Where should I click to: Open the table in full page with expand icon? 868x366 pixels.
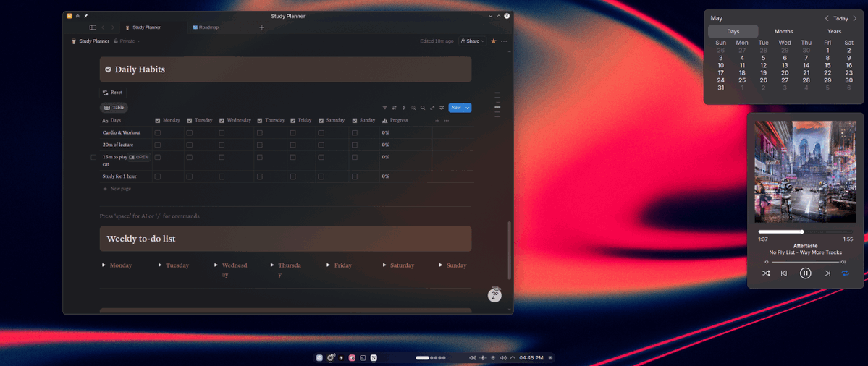click(432, 108)
